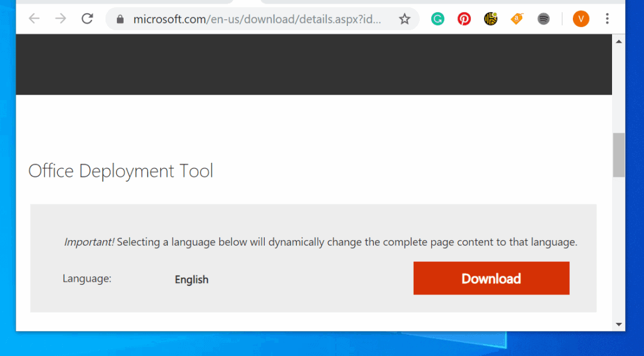644x356 pixels.
Task: Open Chrome's three-dot menu
Action: pos(607,19)
